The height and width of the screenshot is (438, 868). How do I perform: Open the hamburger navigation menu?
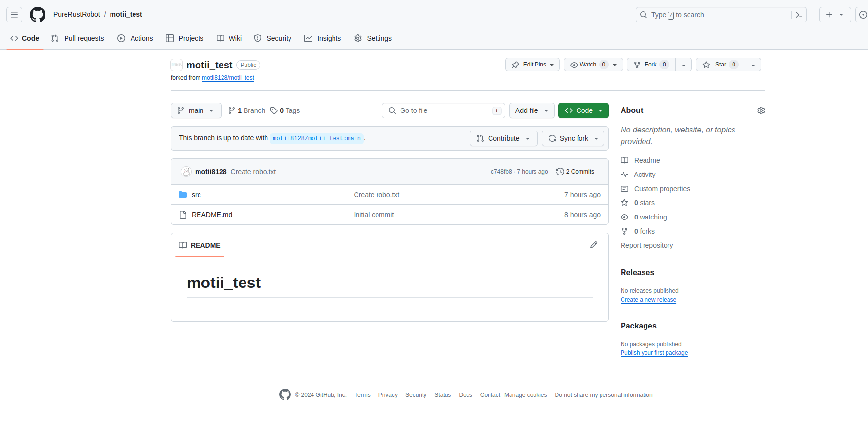tap(14, 15)
